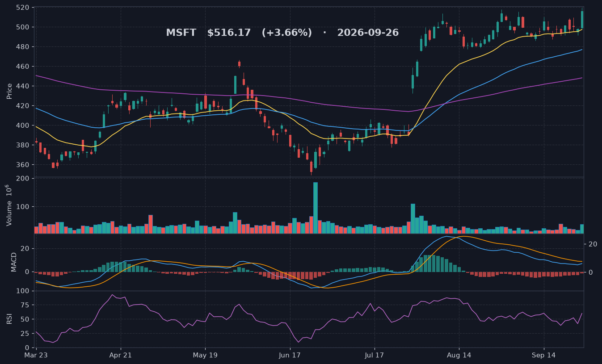Viewport: 602px width, 364px height.
Task: Select the 420 price tick label
Action: 22,106
